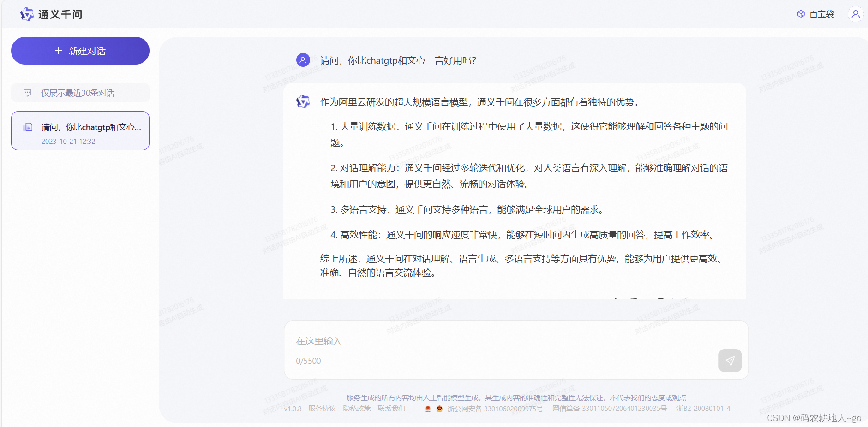Open the 浙B2-20080101-4 license link
Image resolution: width=868 pixels, height=427 pixels.
[x=703, y=409]
